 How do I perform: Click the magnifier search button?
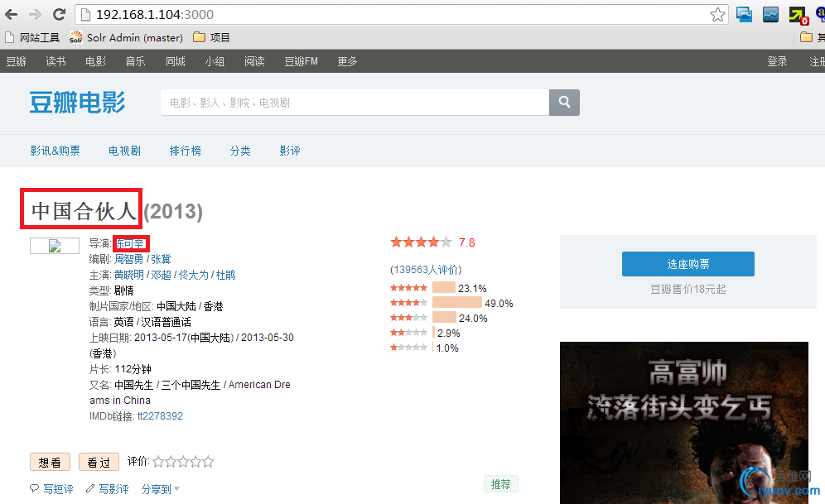click(564, 102)
